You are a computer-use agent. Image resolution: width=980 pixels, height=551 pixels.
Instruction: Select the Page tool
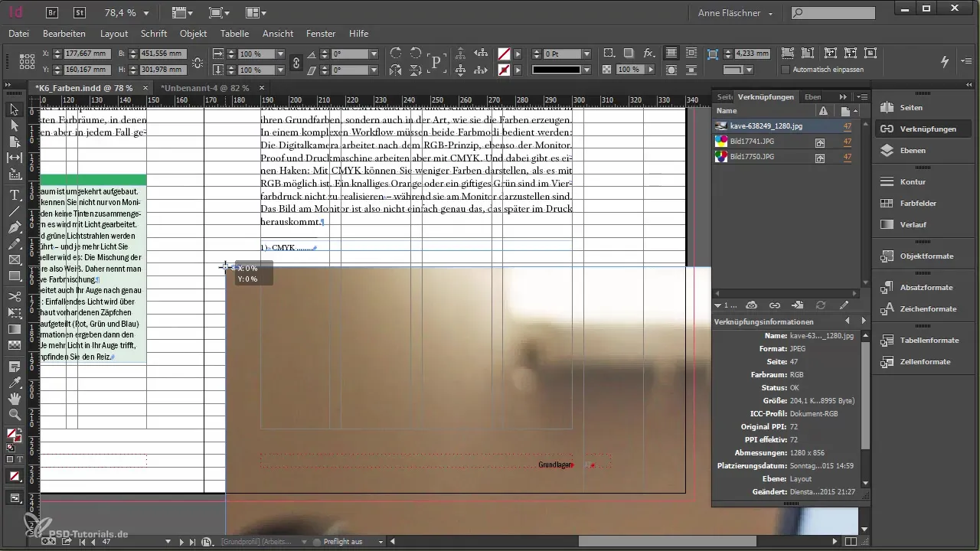click(14, 142)
